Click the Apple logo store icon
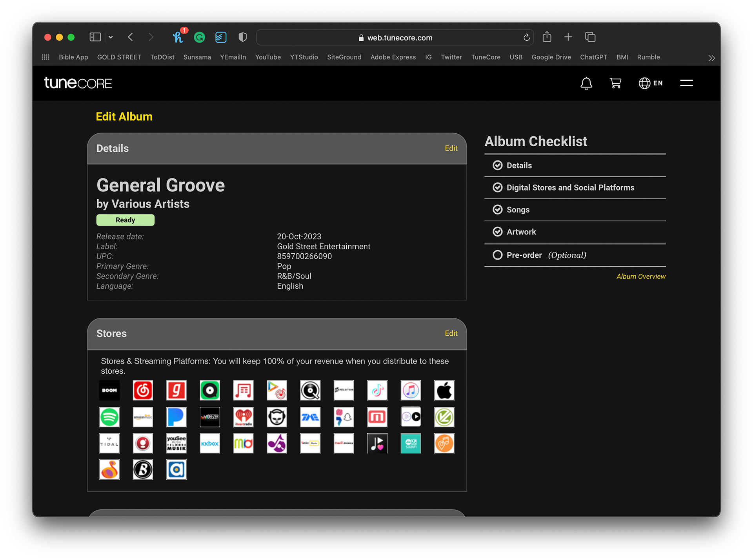This screenshot has width=753, height=560. point(444,390)
